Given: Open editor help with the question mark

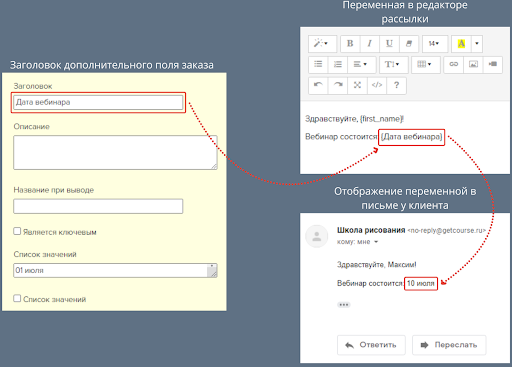Looking at the screenshot, I should [396, 85].
